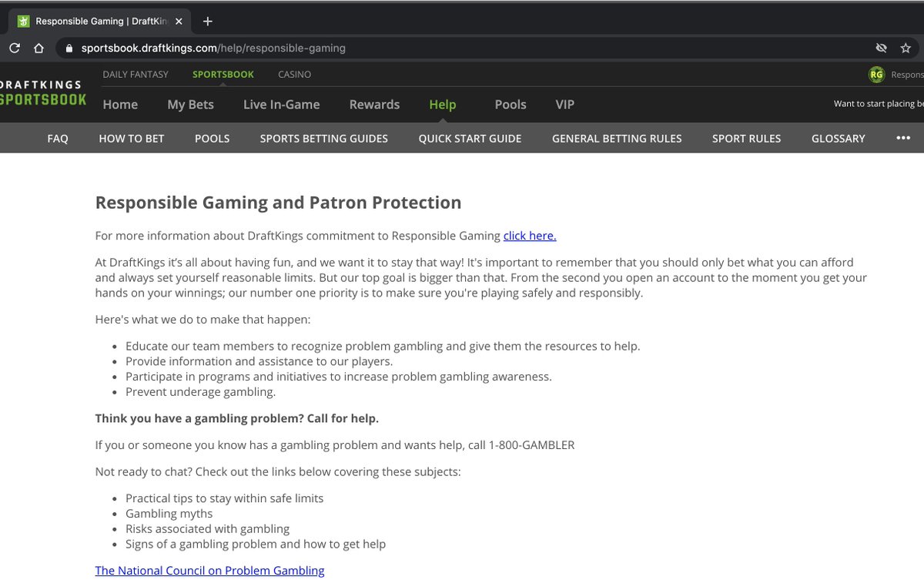This screenshot has width=924, height=580.
Task: Select the FAQ section
Action: click(58, 138)
